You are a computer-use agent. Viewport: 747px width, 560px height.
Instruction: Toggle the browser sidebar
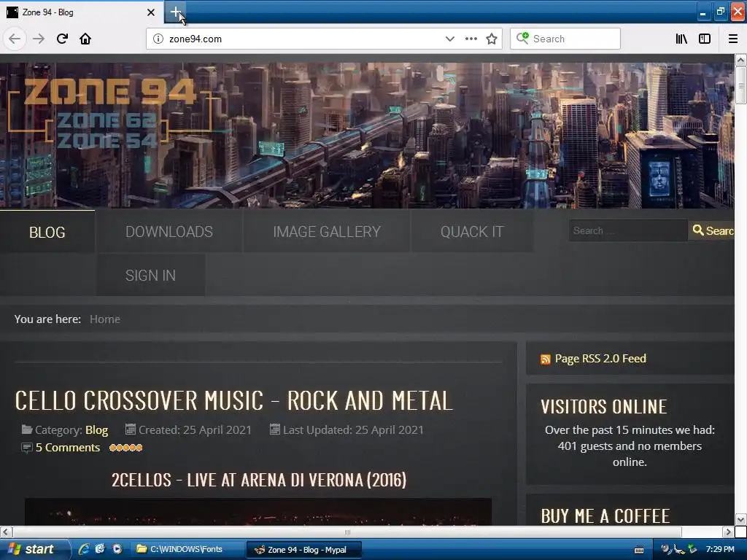point(705,39)
